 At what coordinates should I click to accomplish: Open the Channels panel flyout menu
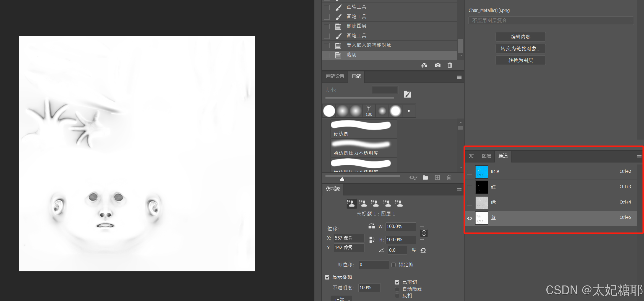(639, 156)
